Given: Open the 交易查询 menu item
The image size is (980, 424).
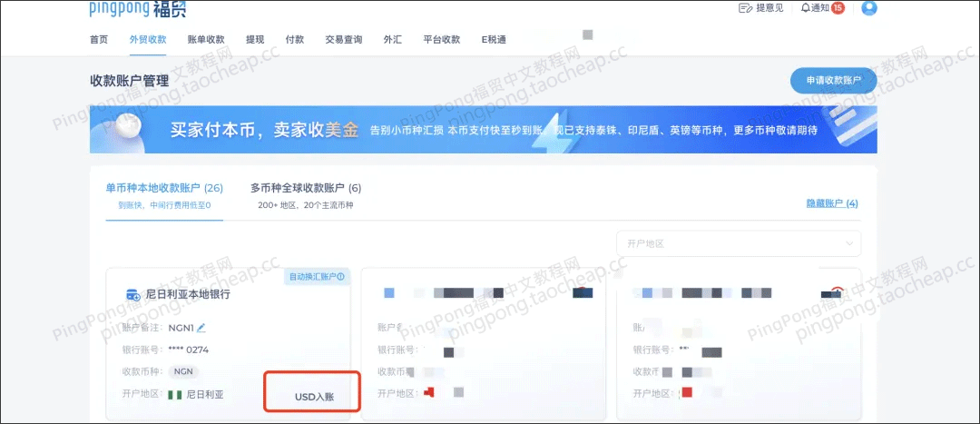Looking at the screenshot, I should click(x=344, y=39).
